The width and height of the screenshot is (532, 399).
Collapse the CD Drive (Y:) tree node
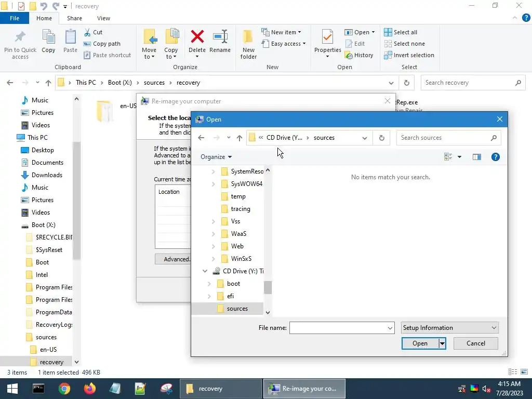[x=205, y=271]
